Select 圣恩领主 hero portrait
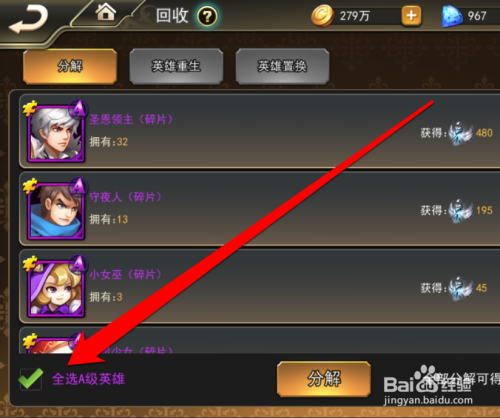 (x=56, y=133)
